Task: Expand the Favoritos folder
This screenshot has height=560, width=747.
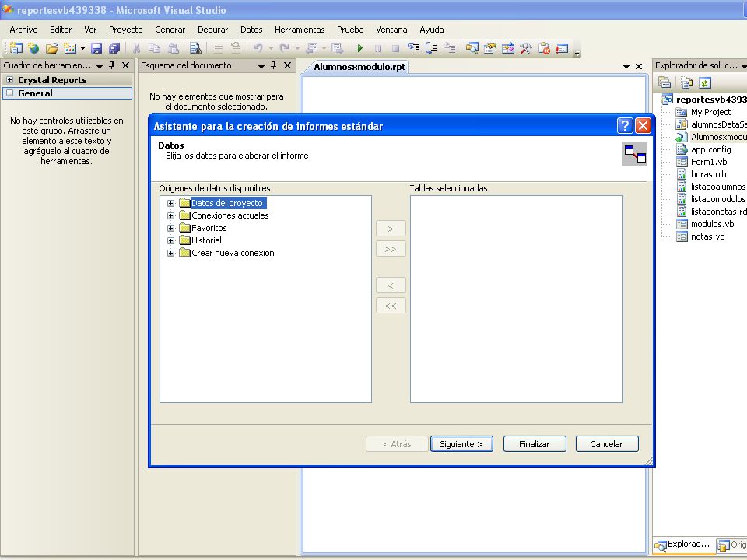Action: [170, 228]
